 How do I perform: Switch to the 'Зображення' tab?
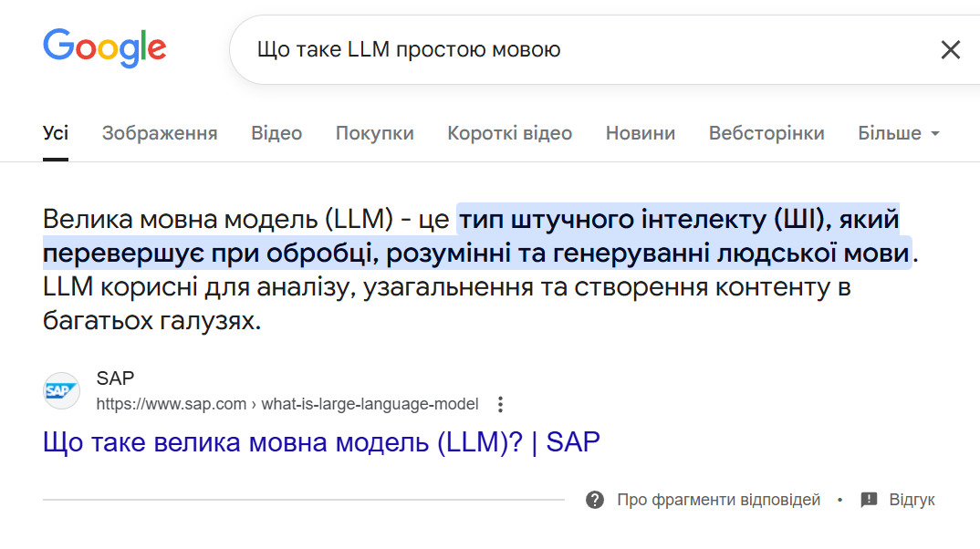(160, 133)
